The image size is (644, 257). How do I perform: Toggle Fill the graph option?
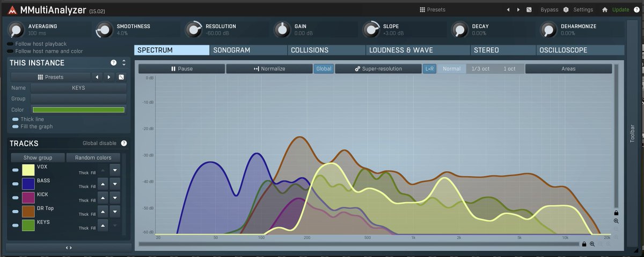coord(16,127)
